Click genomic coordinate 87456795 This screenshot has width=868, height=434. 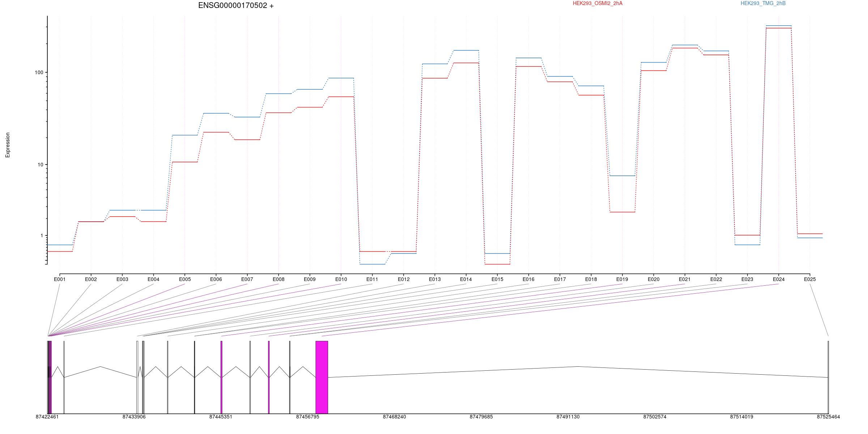point(307,417)
